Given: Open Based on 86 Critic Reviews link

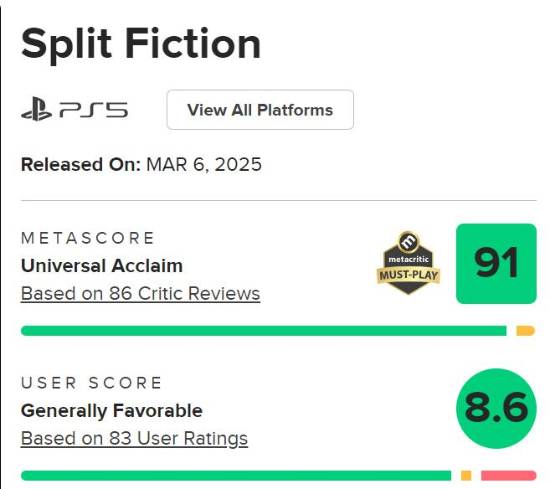Looking at the screenshot, I should point(140,293).
